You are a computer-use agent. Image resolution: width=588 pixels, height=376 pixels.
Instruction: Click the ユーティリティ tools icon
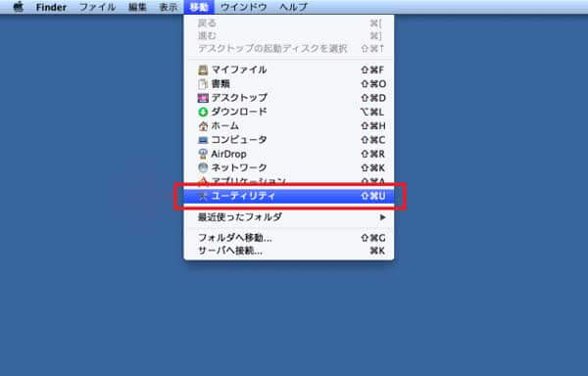(x=203, y=196)
